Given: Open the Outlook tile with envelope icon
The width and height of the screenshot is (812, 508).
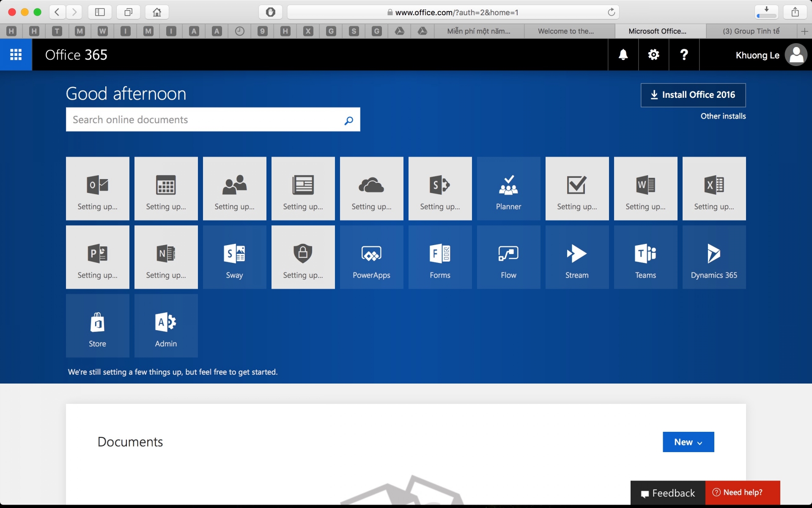Looking at the screenshot, I should tap(98, 188).
